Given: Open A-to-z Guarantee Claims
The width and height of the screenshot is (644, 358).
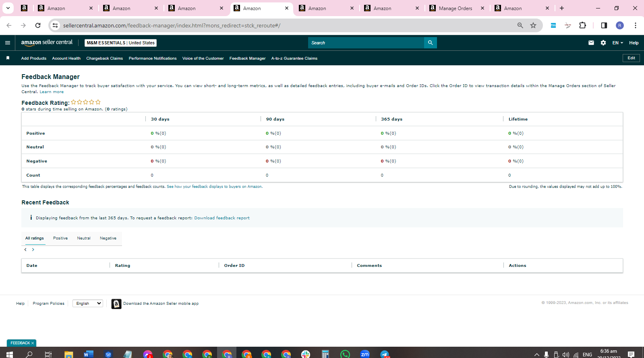Looking at the screenshot, I should click(294, 58).
